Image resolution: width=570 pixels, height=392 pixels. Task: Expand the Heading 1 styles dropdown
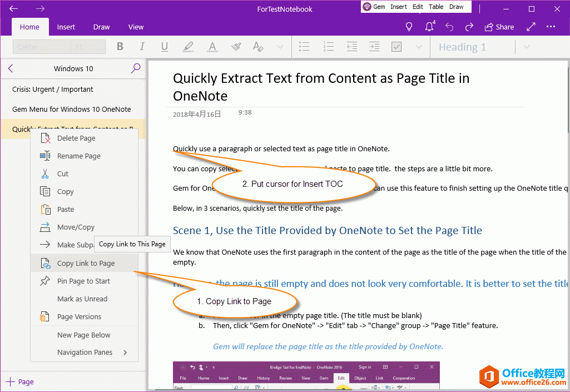point(527,47)
